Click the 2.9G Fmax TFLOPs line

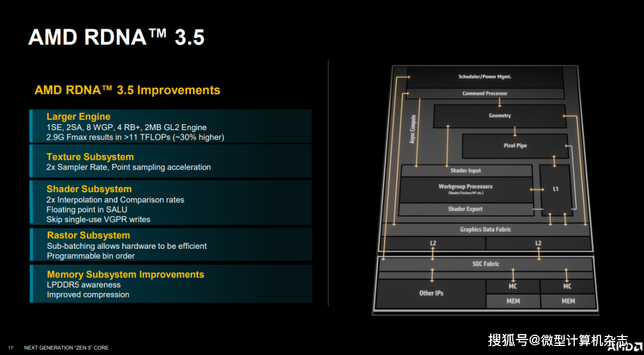[135, 137]
